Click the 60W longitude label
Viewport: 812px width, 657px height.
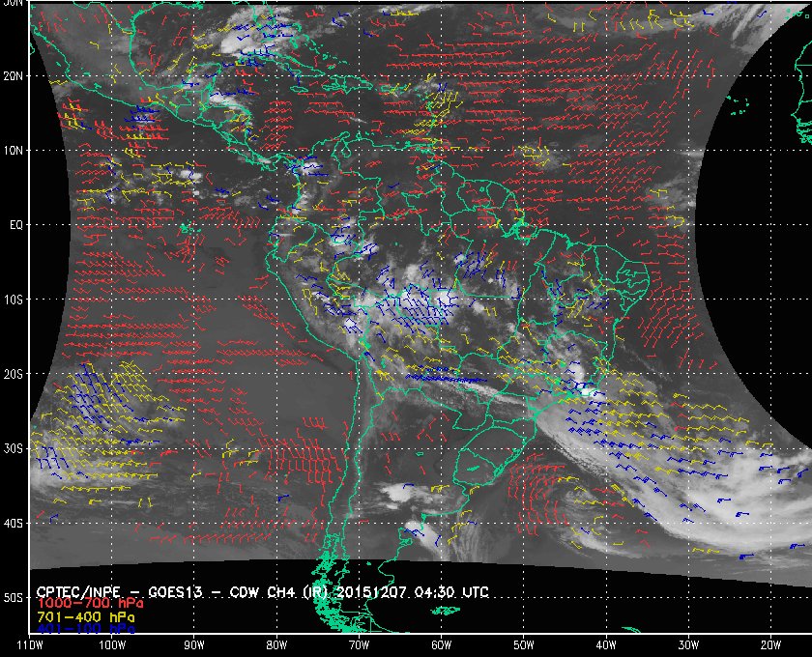click(x=441, y=645)
